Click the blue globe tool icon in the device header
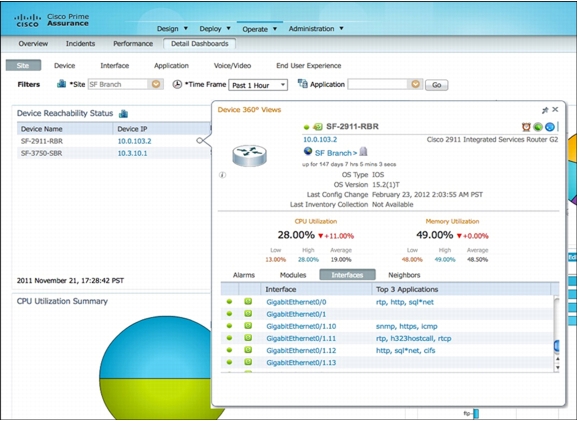The height and width of the screenshot is (421, 578). [x=550, y=127]
